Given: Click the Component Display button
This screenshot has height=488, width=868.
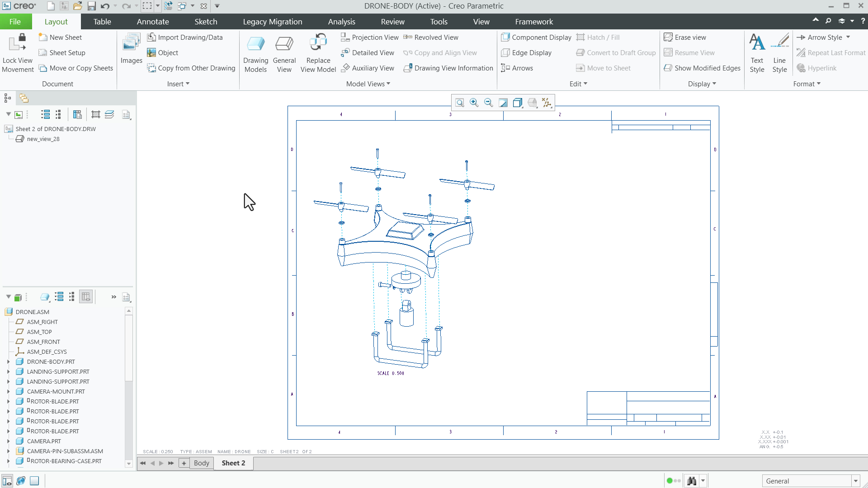Looking at the screenshot, I should 536,37.
